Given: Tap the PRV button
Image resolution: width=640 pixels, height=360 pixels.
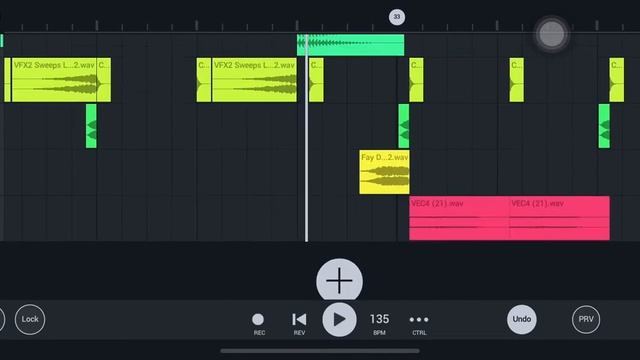Looking at the screenshot, I should 586,319.
